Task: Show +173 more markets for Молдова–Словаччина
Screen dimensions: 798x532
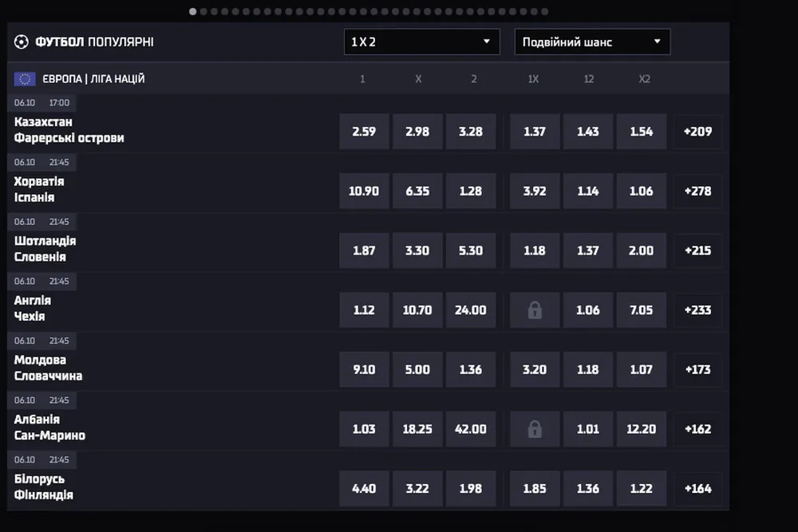Action: pyautogui.click(x=697, y=369)
